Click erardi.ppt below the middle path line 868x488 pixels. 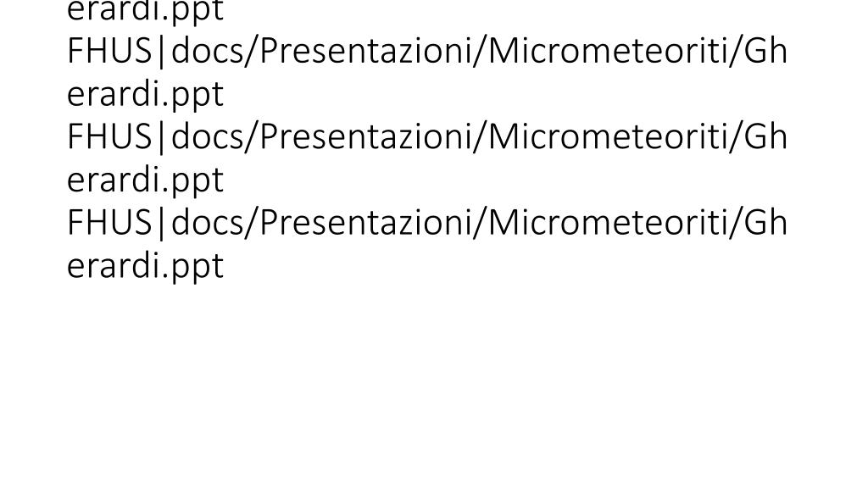[145, 181]
